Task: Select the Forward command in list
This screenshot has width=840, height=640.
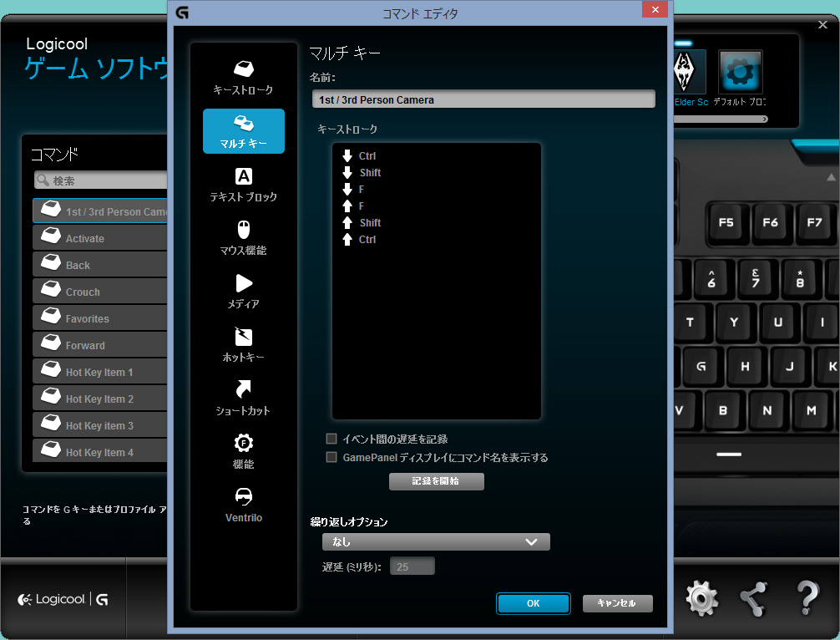Action: (x=100, y=345)
